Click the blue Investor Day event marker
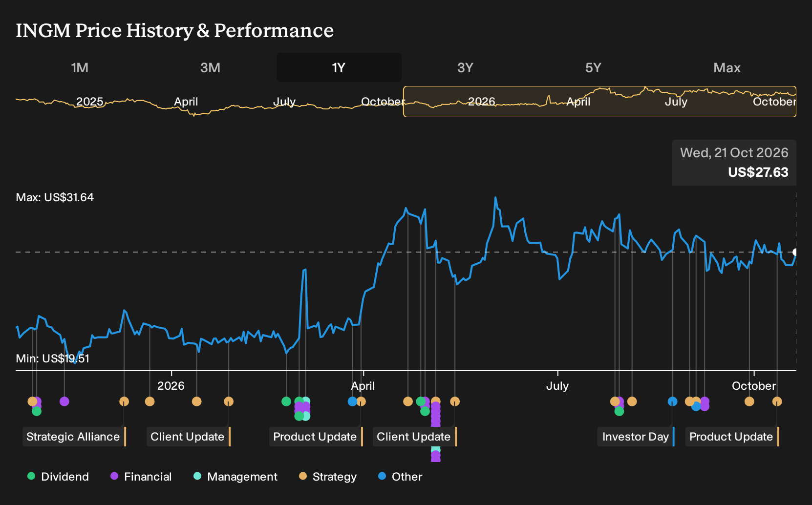Image resolution: width=812 pixels, height=505 pixels. point(672,401)
